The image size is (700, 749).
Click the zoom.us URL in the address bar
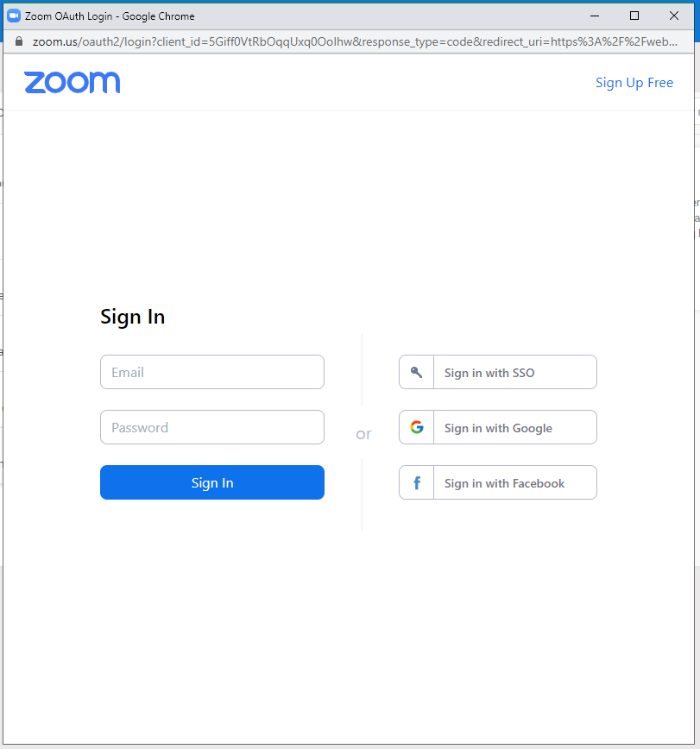pos(345,41)
